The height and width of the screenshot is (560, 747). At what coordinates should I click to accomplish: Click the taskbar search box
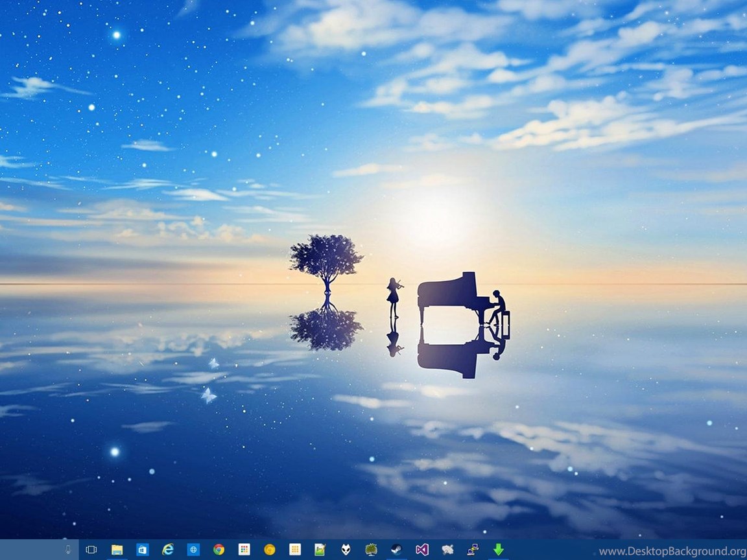click(39, 550)
